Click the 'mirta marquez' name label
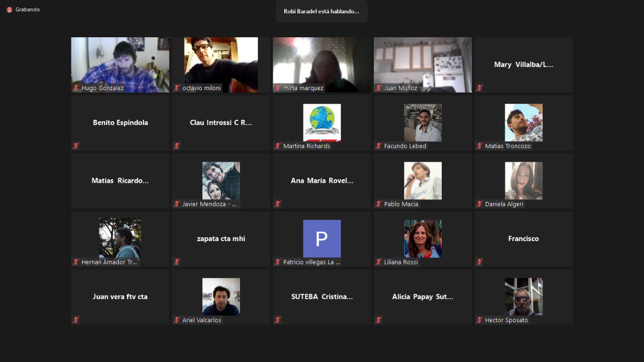The width and height of the screenshot is (644, 362). tap(303, 88)
